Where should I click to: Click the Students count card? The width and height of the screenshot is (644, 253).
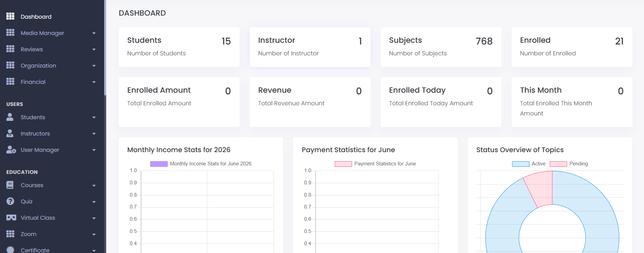179,47
